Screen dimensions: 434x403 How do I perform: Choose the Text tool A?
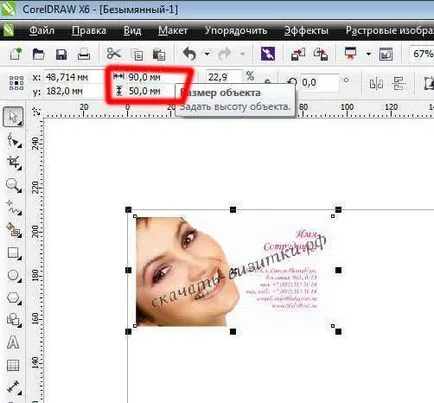coord(13,343)
